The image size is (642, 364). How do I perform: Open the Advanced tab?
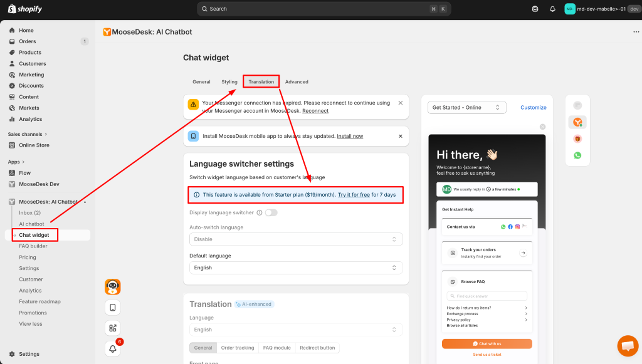click(x=297, y=82)
